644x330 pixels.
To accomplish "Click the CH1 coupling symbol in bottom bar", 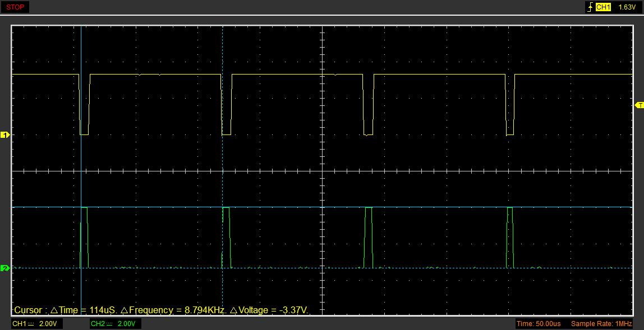I will point(31,324).
